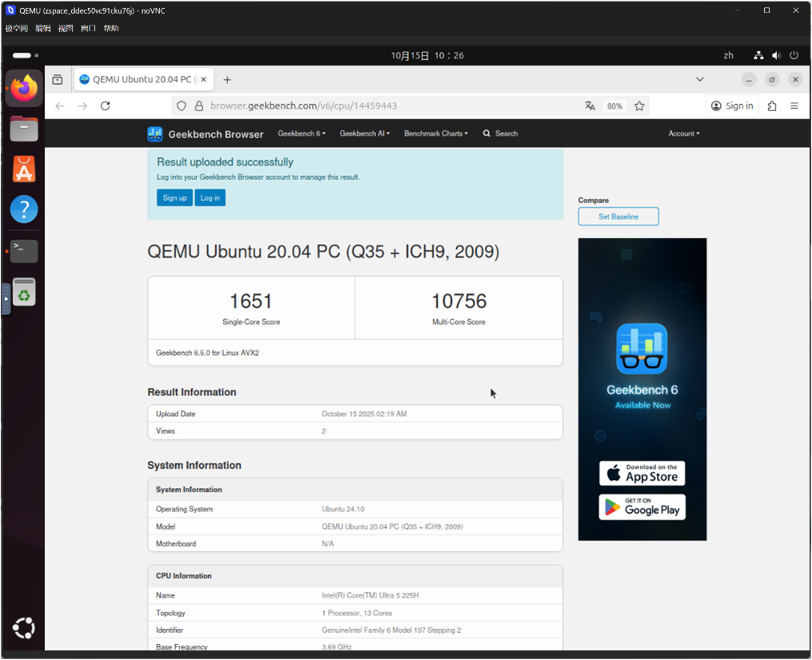Image resolution: width=812 pixels, height=660 pixels.
Task: Click the Get it on Google Play badge
Action: pyautogui.click(x=642, y=507)
